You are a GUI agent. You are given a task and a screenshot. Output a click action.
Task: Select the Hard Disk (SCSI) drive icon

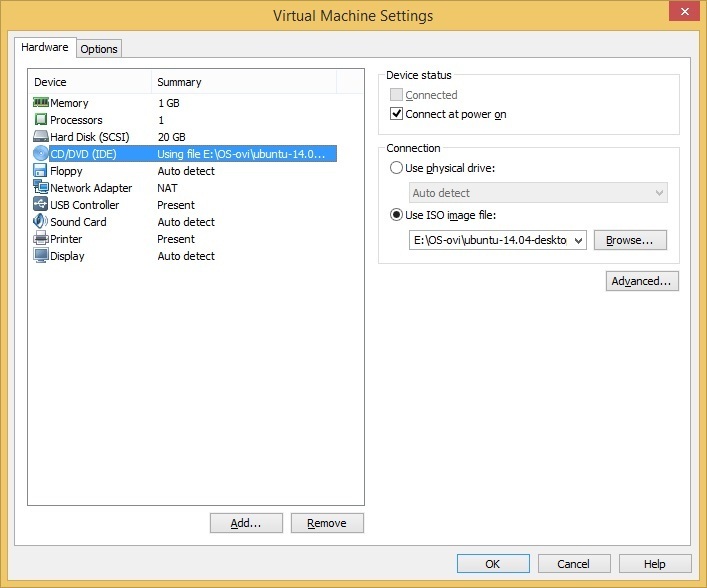click(x=41, y=136)
